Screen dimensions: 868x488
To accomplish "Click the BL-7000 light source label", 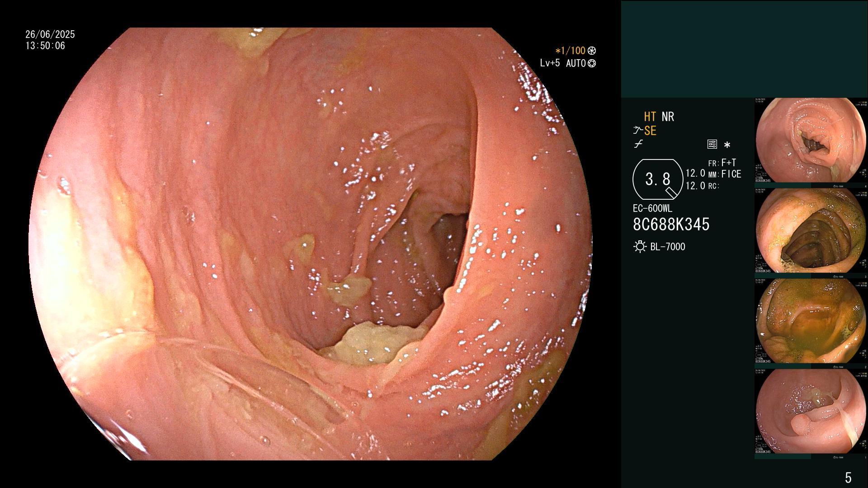I will [668, 247].
